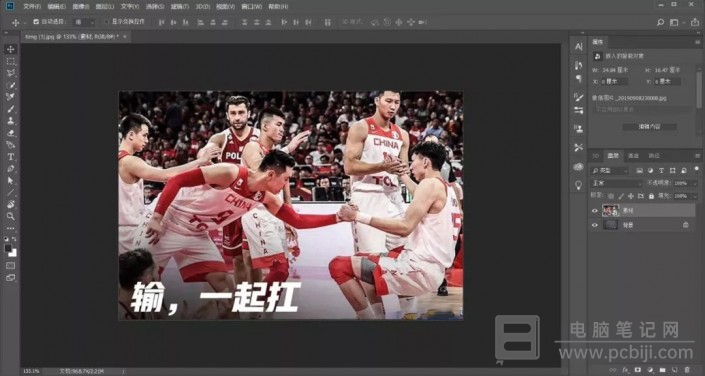Select the Line tool
This screenshot has height=376, width=705.
[x=11, y=192]
